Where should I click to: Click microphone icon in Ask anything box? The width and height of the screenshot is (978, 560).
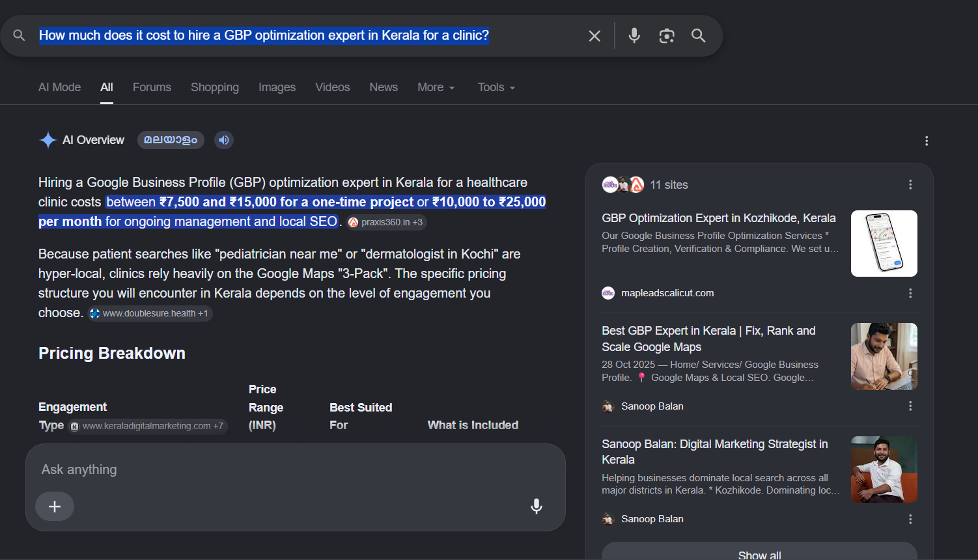click(537, 506)
